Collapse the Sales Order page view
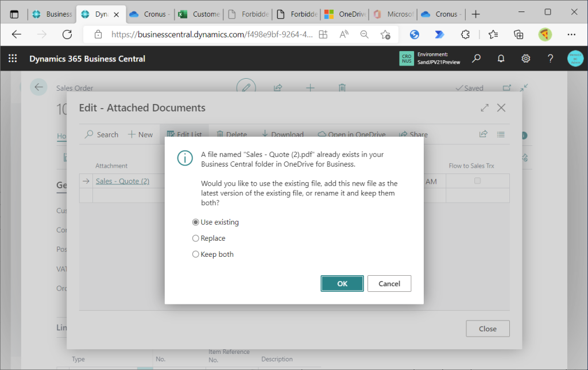Screen dimensions: 588x370 524,87
